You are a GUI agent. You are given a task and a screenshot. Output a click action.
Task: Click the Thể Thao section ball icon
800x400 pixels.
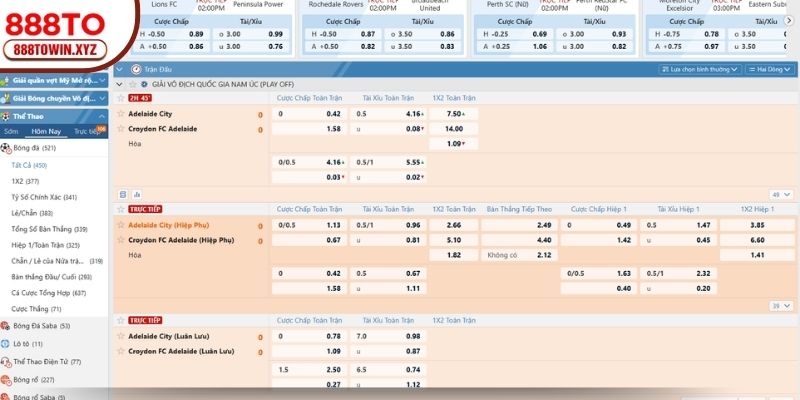6,116
